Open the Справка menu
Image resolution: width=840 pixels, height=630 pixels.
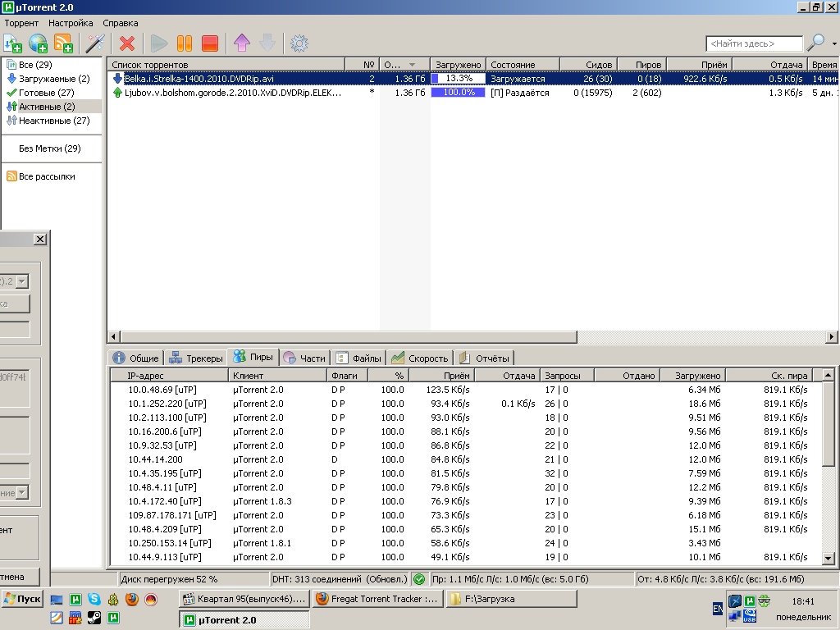click(121, 23)
